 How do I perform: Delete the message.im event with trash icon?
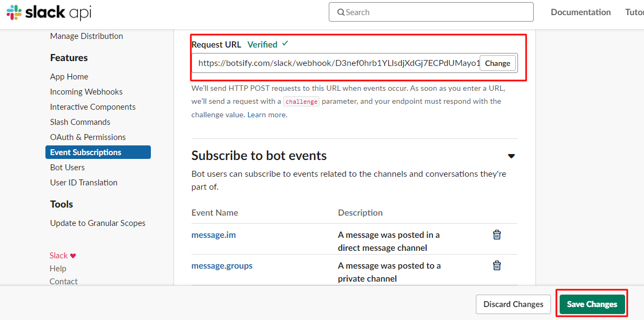pyautogui.click(x=496, y=235)
